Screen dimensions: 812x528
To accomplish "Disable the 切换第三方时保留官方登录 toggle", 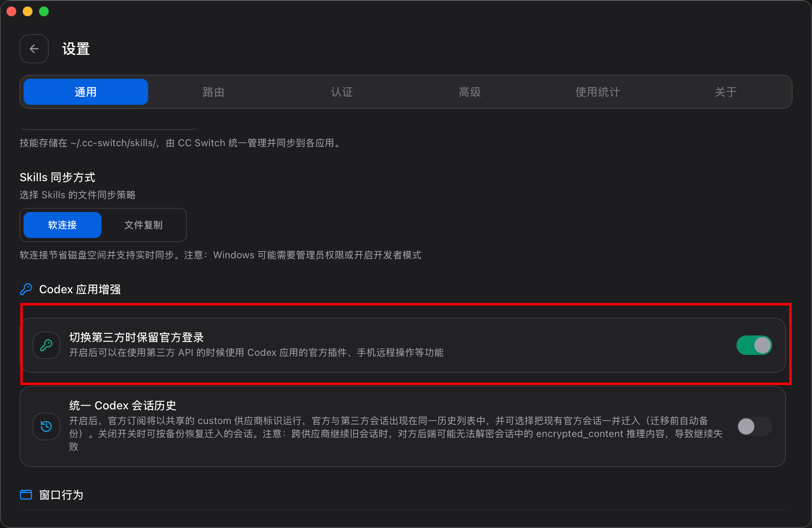I will pyautogui.click(x=754, y=345).
